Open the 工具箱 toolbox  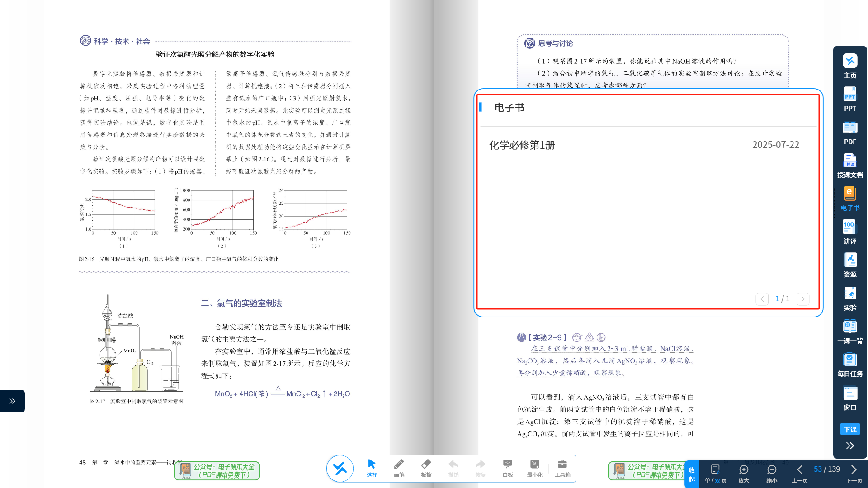coord(562,469)
